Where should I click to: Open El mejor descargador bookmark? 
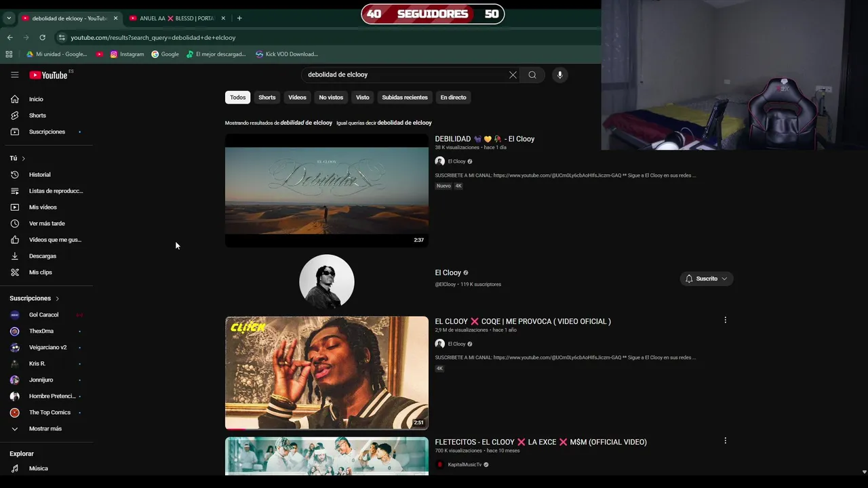[x=216, y=54]
